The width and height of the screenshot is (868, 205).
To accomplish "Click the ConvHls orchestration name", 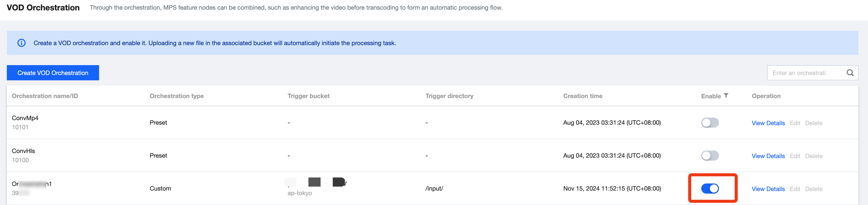I will coord(24,151).
